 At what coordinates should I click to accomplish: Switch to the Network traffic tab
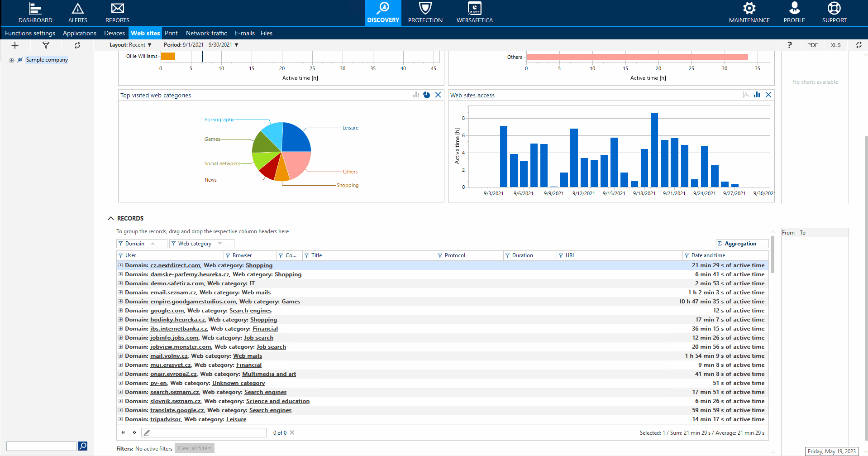pos(206,33)
